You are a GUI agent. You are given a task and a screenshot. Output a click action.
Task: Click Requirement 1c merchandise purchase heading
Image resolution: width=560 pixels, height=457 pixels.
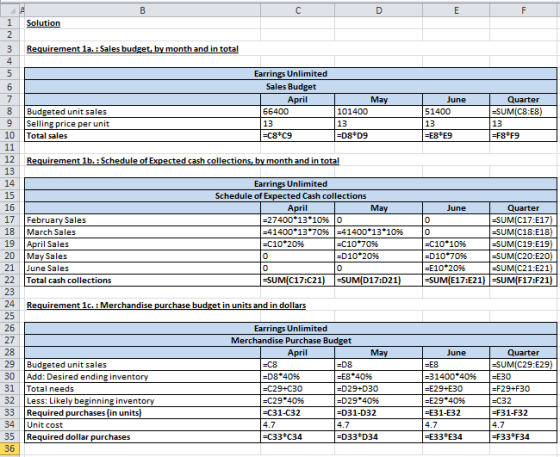[x=166, y=305]
